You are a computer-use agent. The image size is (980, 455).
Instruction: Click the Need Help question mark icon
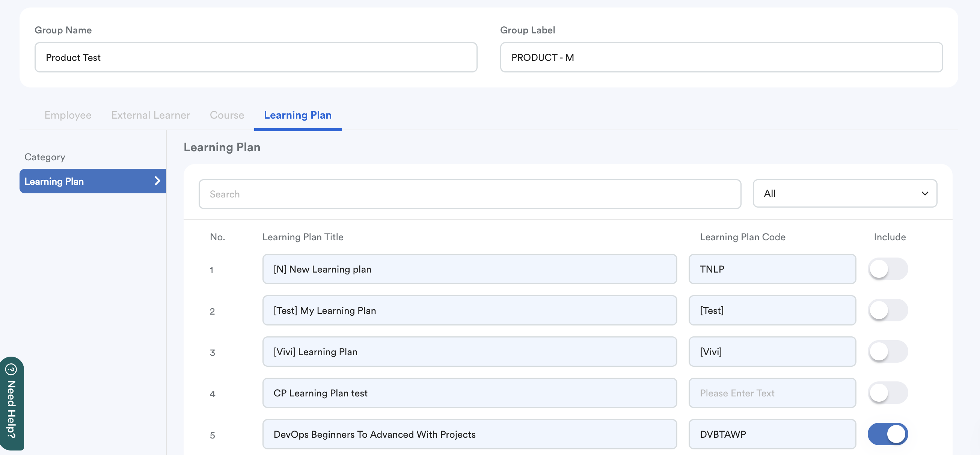point(11,369)
